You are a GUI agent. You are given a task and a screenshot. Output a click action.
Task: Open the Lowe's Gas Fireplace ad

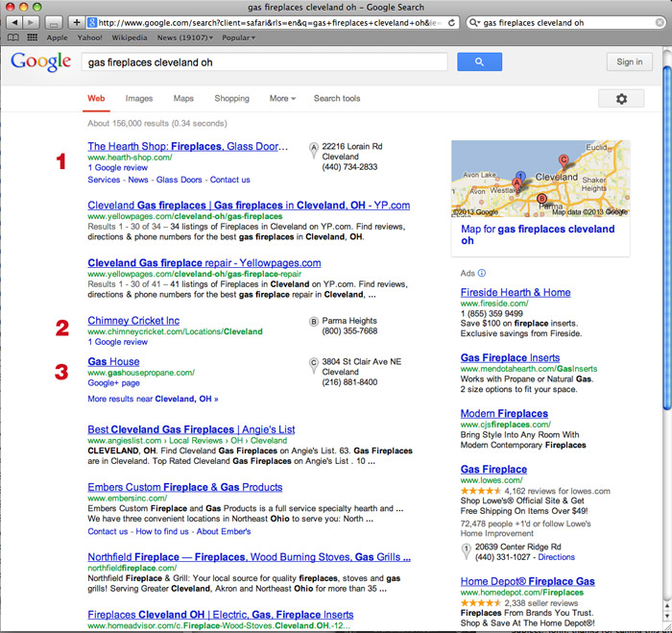[x=493, y=469]
